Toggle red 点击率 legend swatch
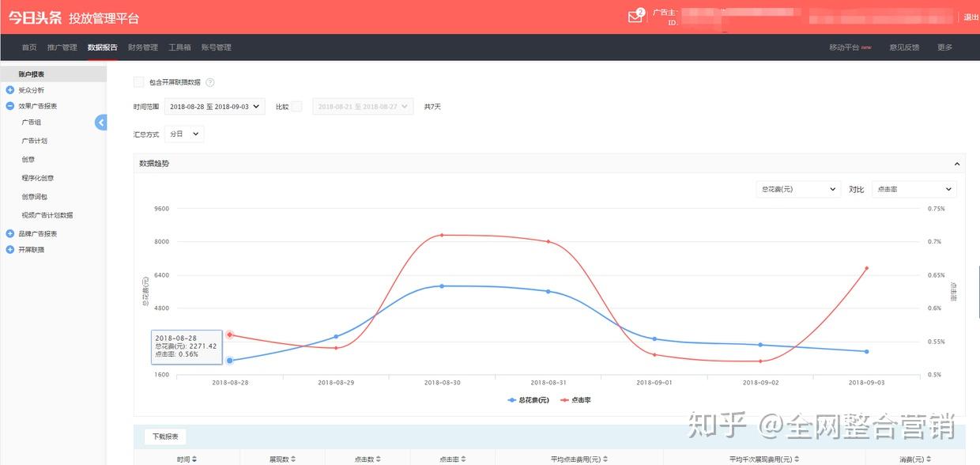The width and height of the screenshot is (980, 465). pyautogui.click(x=564, y=400)
